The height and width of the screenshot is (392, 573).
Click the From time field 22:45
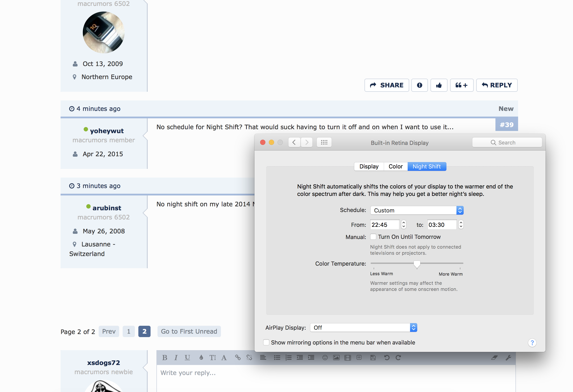(x=385, y=225)
